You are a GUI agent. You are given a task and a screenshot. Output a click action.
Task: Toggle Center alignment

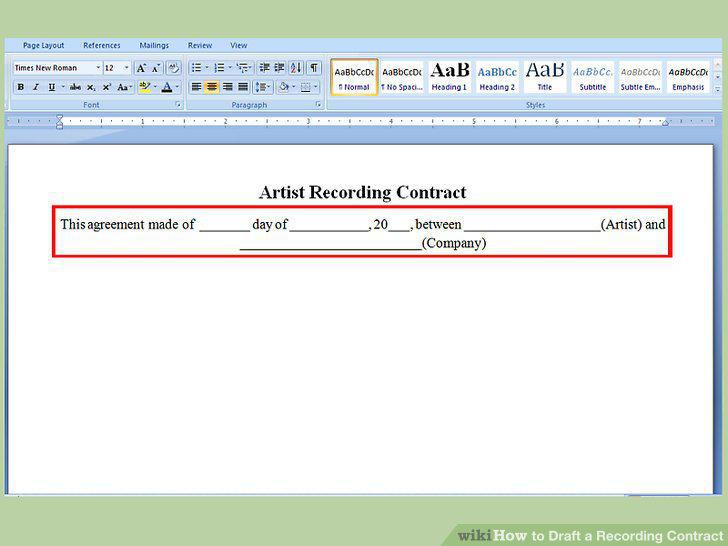[x=212, y=87]
